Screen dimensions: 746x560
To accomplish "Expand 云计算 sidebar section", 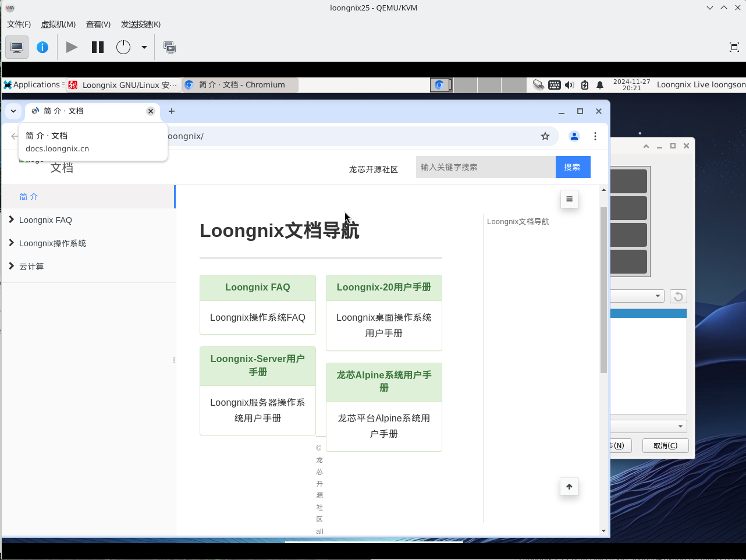I will coord(88,267).
